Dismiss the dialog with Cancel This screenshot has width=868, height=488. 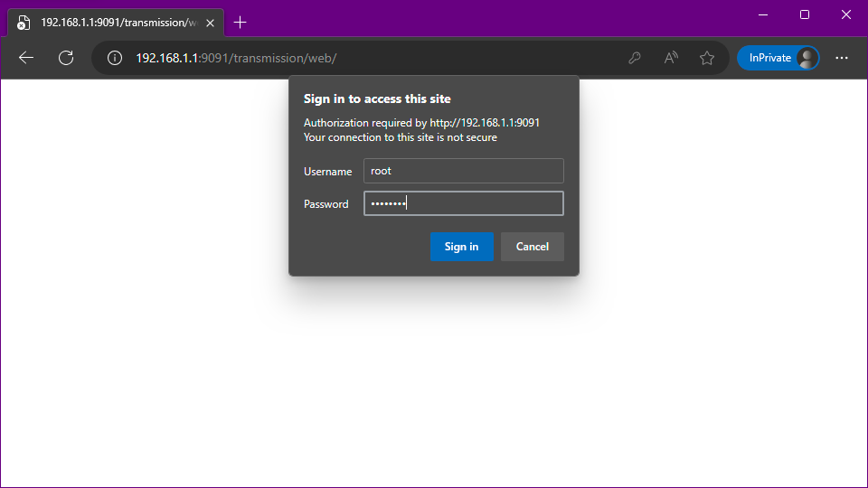[x=532, y=247]
